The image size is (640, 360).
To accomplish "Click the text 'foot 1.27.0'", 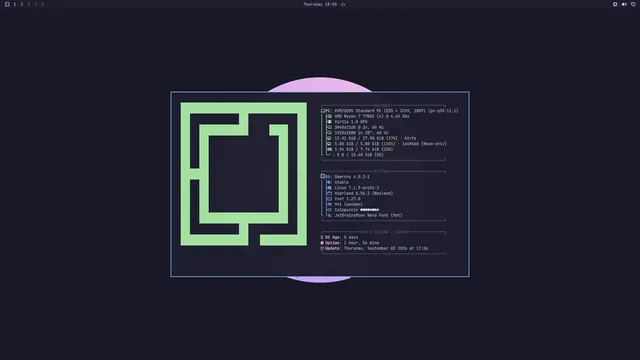I will coord(347,199).
